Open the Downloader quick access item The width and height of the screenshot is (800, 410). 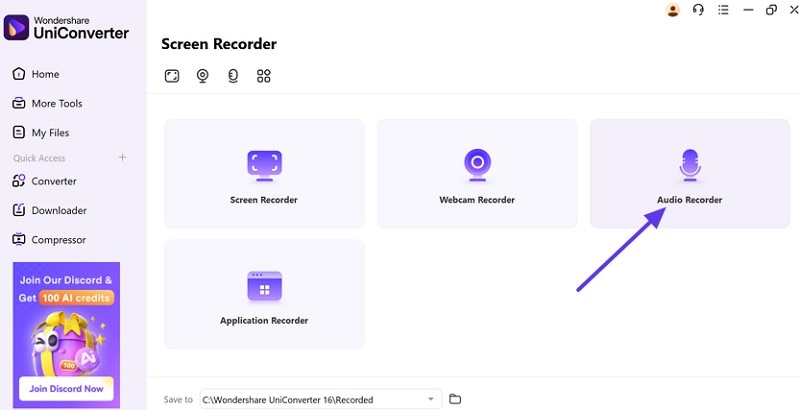pyautogui.click(x=49, y=210)
